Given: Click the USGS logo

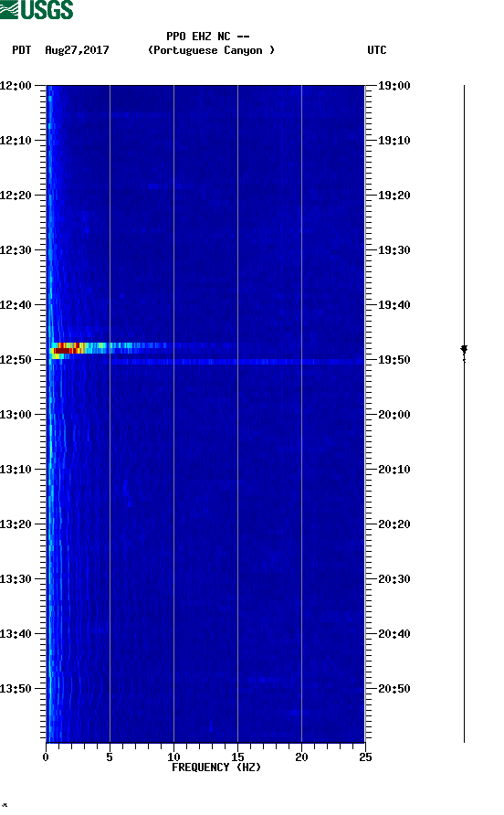Looking at the screenshot, I should (37, 9).
